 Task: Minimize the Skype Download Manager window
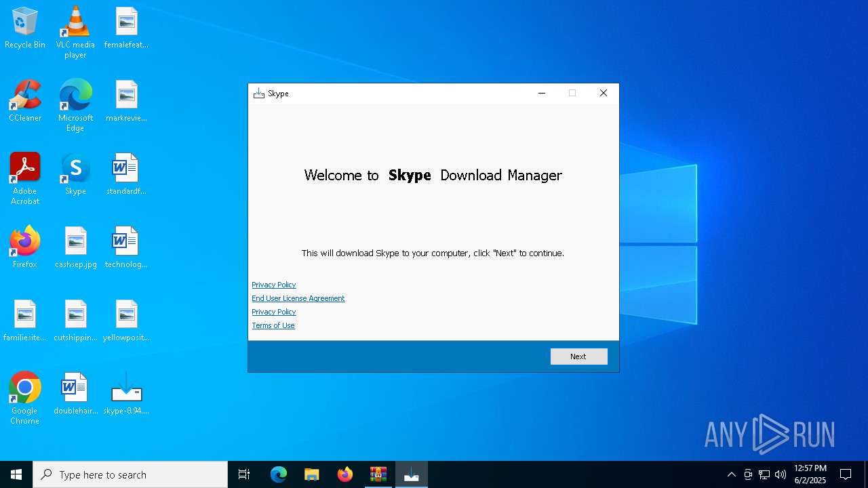click(542, 94)
